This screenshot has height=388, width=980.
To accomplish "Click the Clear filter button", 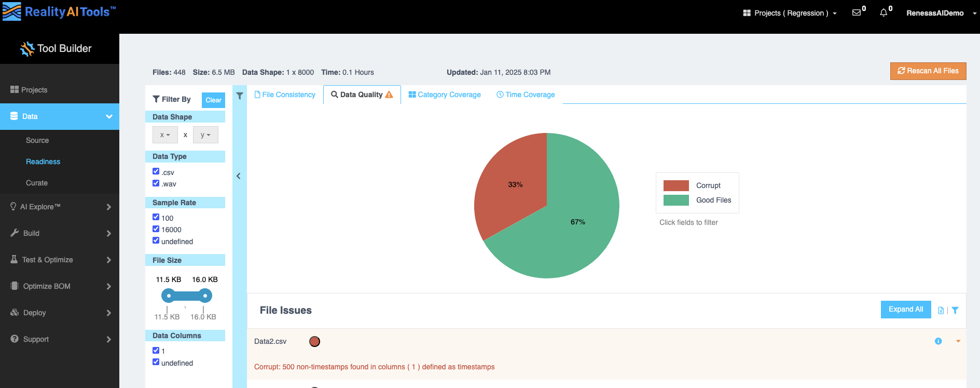I will point(213,100).
